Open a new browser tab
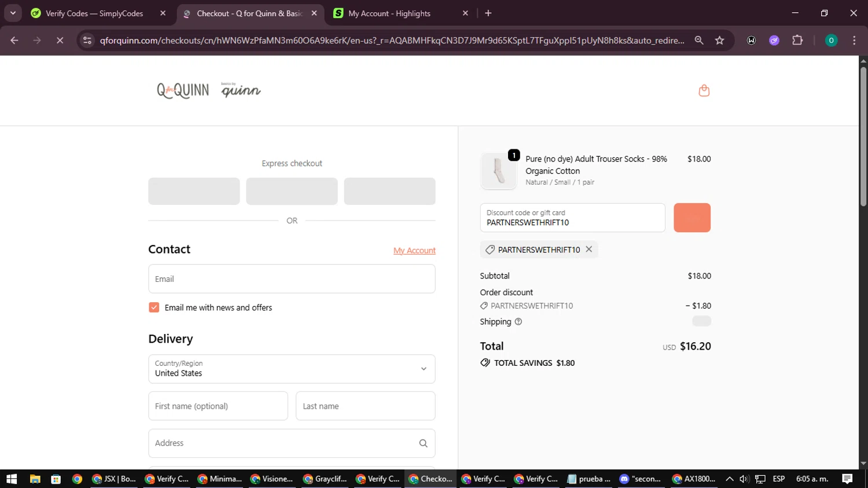 coord(488,13)
